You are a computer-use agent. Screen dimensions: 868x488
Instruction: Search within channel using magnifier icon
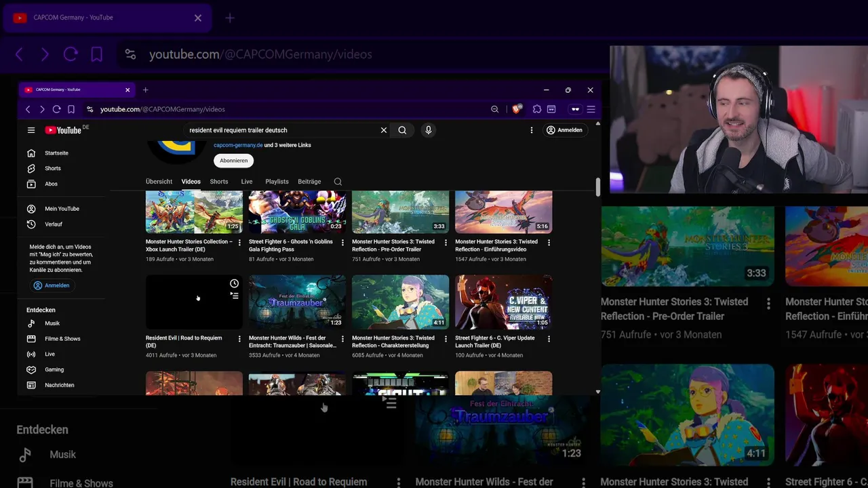338,182
